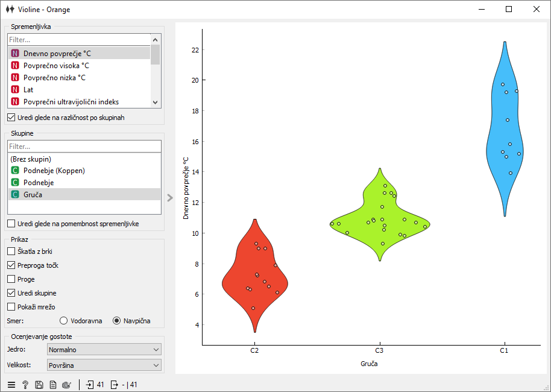The height and width of the screenshot is (392, 551).
Task: Enable Uredi glede na pomembnost spremenljivke
Action: tap(73, 224)
